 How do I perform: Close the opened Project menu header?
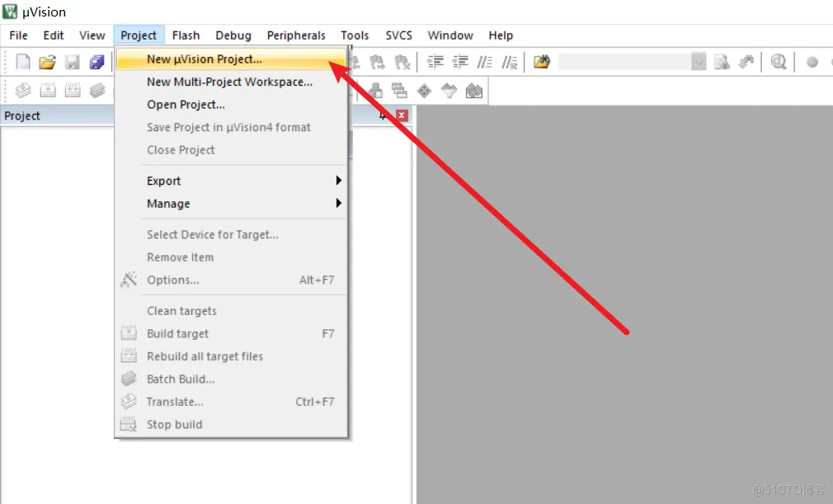tap(139, 35)
